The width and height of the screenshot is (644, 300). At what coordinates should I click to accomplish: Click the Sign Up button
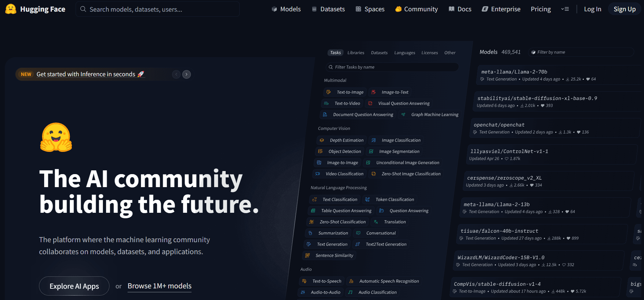point(625,9)
